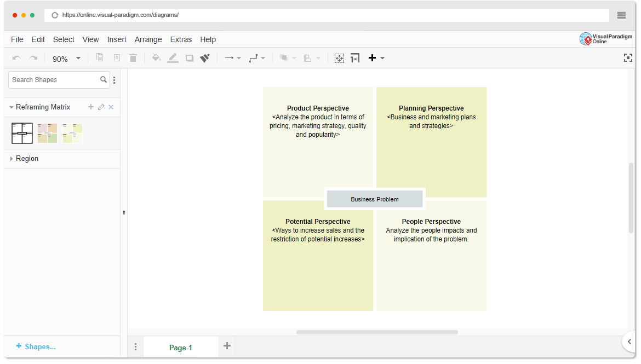Screen dimensions: 641x364
Task: Close the Reframing Matrix palette
Action: (x=111, y=107)
